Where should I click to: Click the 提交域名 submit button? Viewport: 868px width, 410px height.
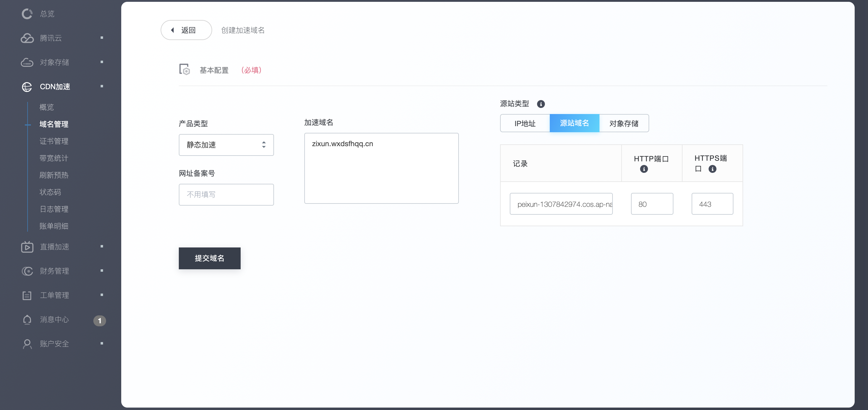(210, 258)
